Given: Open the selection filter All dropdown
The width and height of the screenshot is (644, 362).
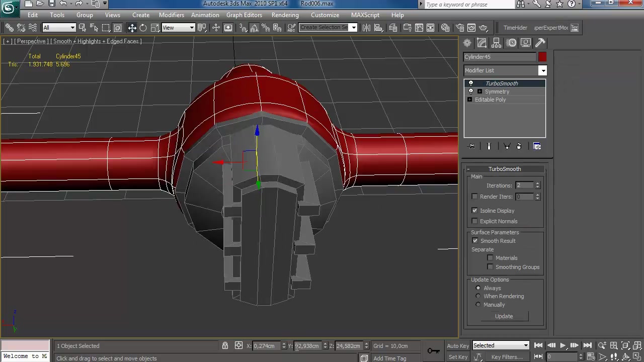Looking at the screenshot, I should pyautogui.click(x=59, y=28).
